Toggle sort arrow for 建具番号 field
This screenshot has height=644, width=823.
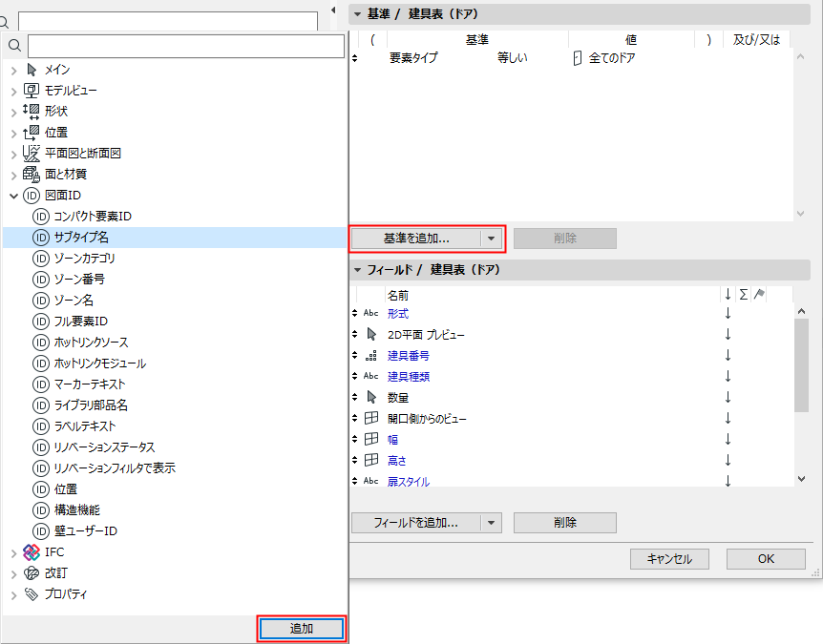[x=728, y=355]
